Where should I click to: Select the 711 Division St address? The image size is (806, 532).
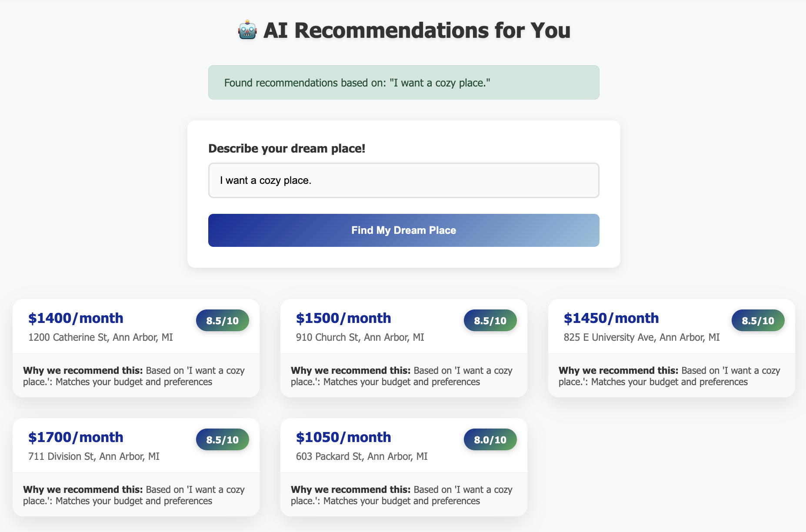[x=94, y=456]
